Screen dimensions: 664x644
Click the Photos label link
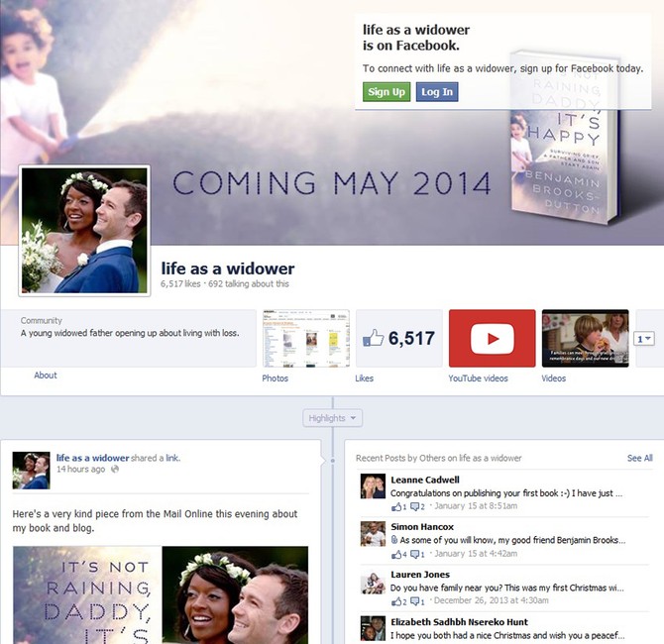[x=275, y=378]
